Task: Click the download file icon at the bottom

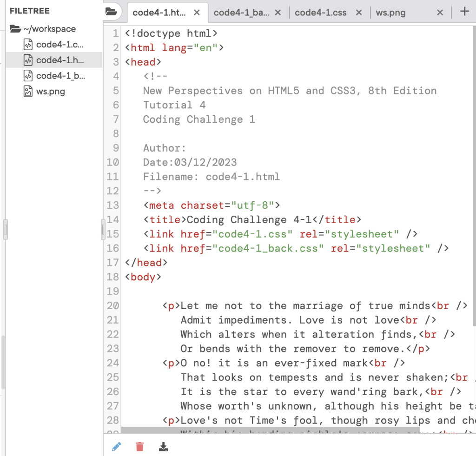Action: (163, 446)
